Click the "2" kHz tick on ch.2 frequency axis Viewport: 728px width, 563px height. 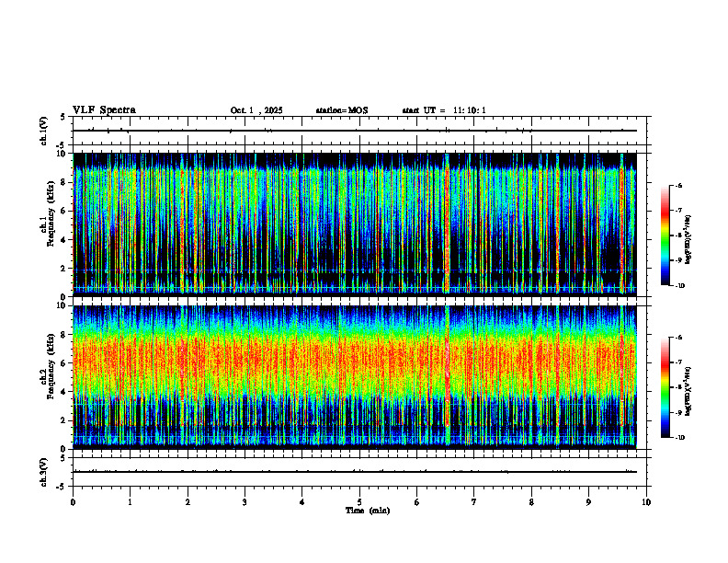(x=64, y=420)
